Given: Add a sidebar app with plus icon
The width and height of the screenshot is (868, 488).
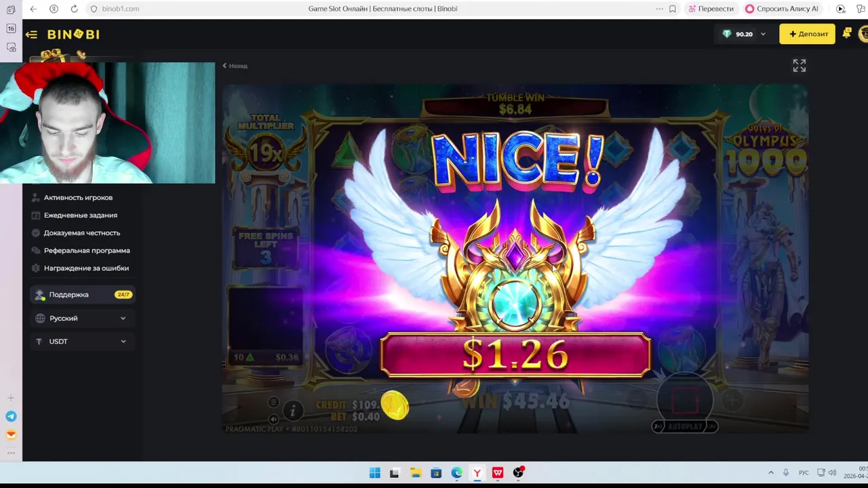Looking at the screenshot, I should pos(11,398).
